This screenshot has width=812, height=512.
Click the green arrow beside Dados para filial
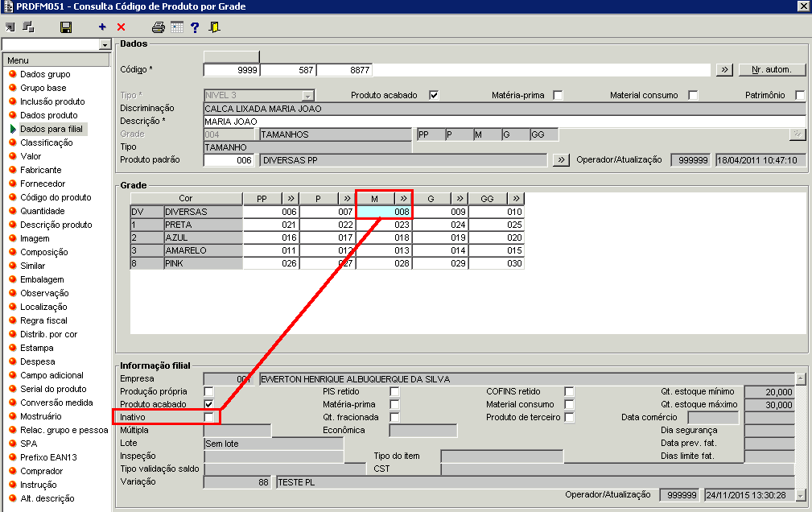point(13,129)
